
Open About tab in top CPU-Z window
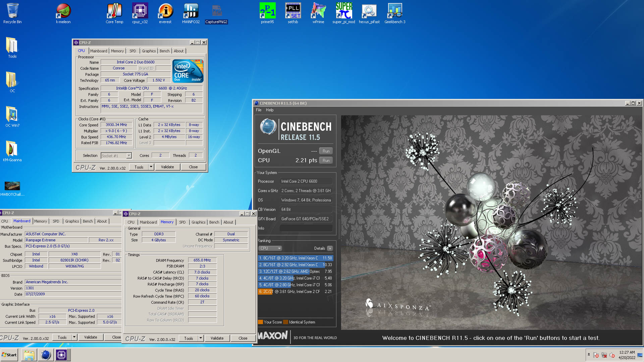(x=179, y=51)
